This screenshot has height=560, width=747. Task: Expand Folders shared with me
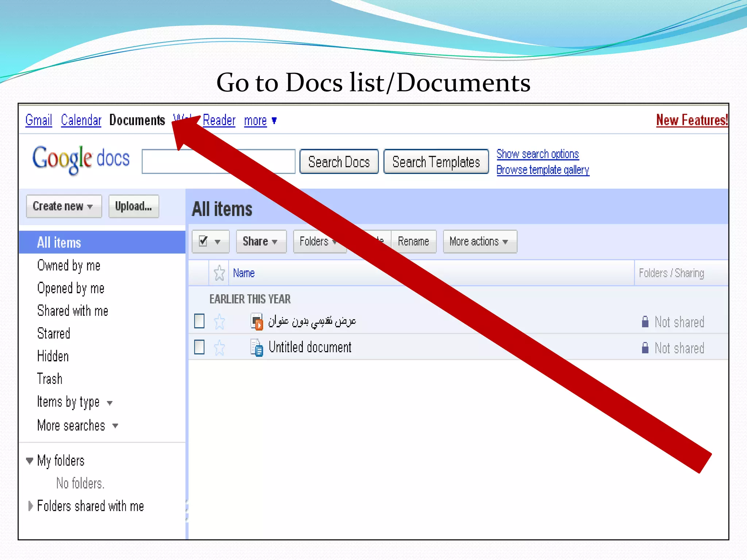pyautogui.click(x=31, y=506)
